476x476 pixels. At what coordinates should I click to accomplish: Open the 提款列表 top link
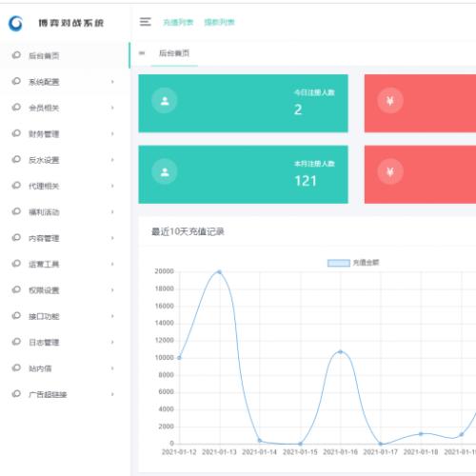tap(219, 22)
